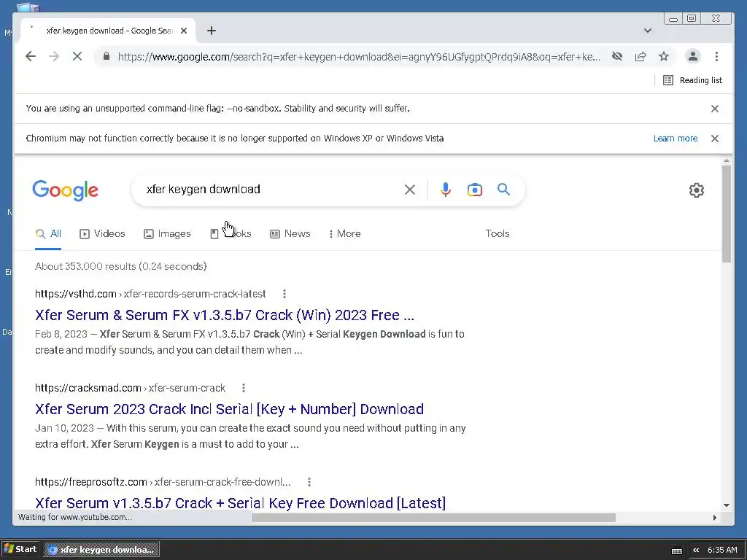Click the scroll down arrow
Viewport: 747px width, 560px height.
coord(726,505)
